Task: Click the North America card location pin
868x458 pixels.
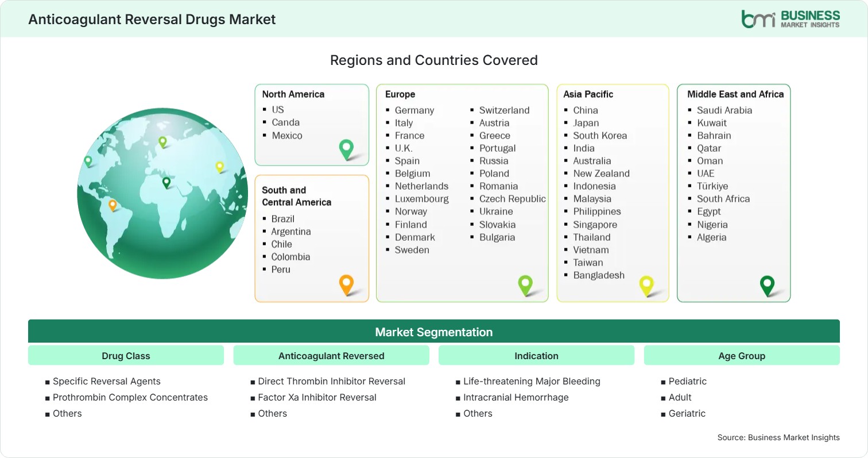Action: [x=347, y=149]
